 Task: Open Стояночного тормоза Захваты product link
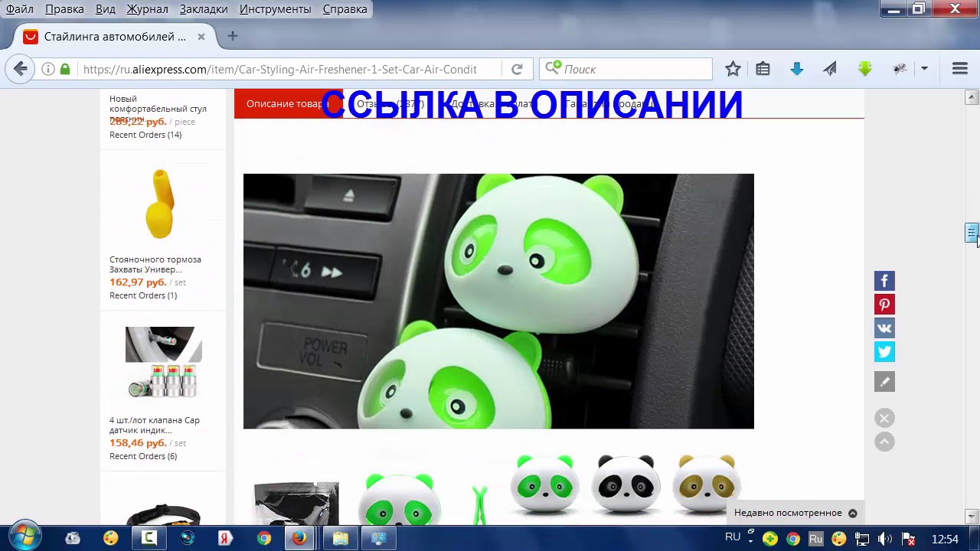(x=155, y=264)
